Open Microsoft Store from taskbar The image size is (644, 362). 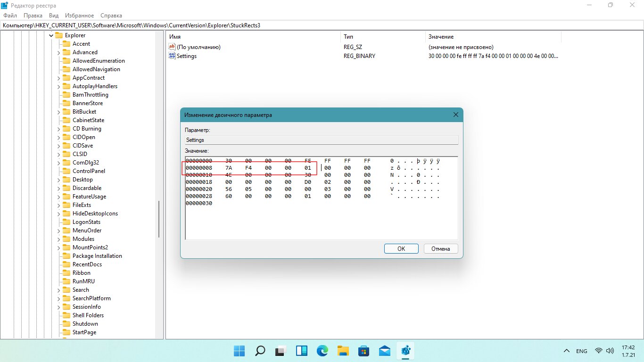363,351
